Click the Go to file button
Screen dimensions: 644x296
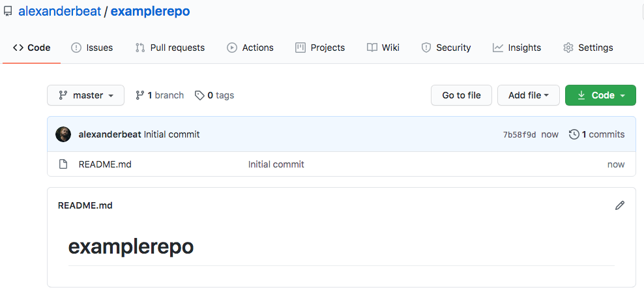tap(461, 95)
